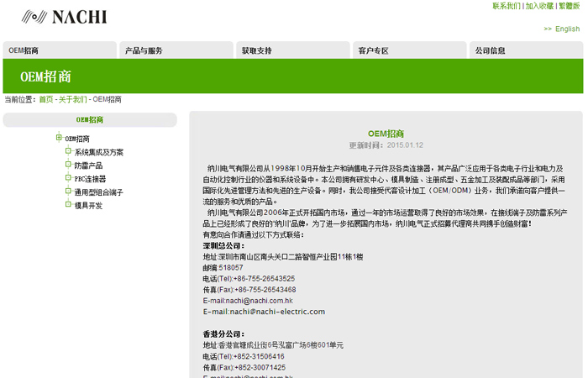The image size is (588, 378).
Task: Click the 加入收藏 link
Action: click(x=539, y=6)
